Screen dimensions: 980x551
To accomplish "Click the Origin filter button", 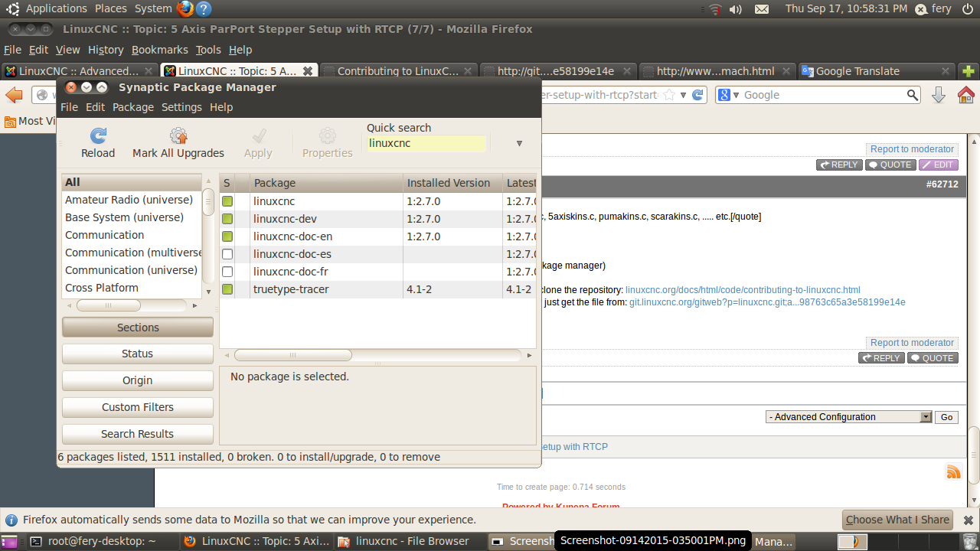I will point(138,380).
